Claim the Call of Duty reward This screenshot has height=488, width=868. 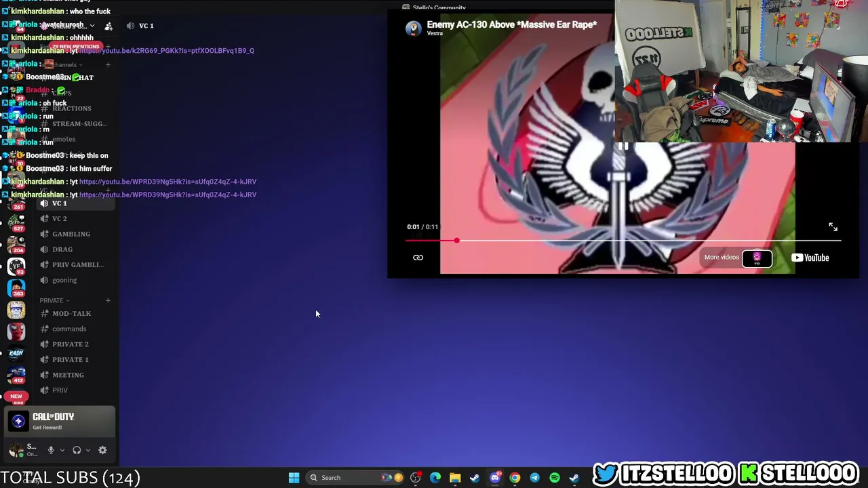(x=60, y=422)
